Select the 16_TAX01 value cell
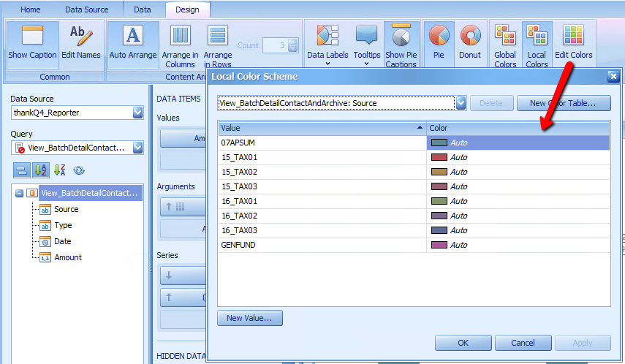The image size is (625, 364). coord(322,201)
